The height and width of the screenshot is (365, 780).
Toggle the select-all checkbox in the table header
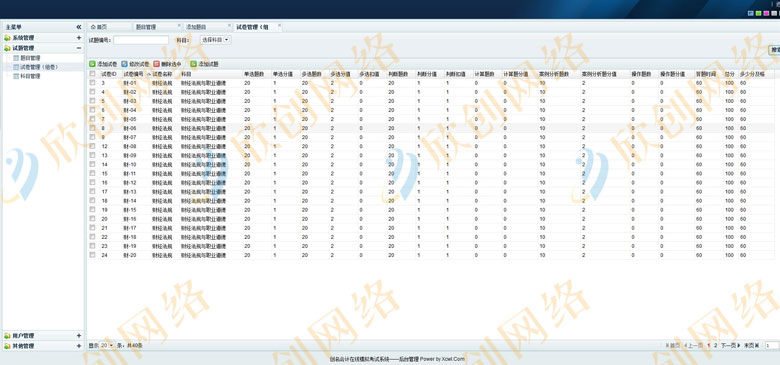coord(92,74)
